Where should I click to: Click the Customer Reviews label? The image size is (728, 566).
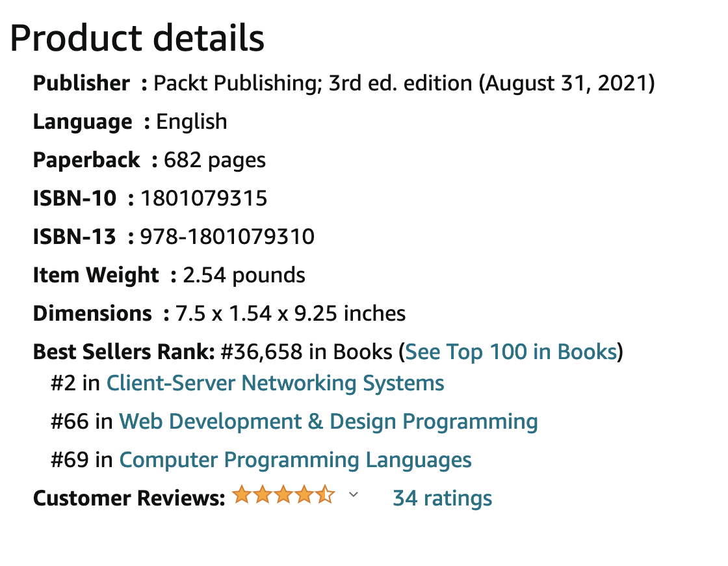click(129, 498)
